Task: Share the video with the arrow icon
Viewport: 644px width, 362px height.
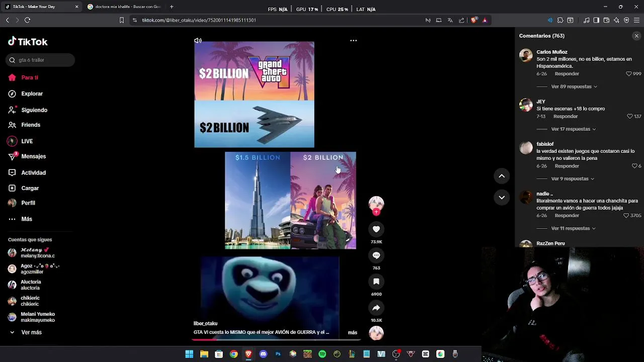Action: point(376,308)
